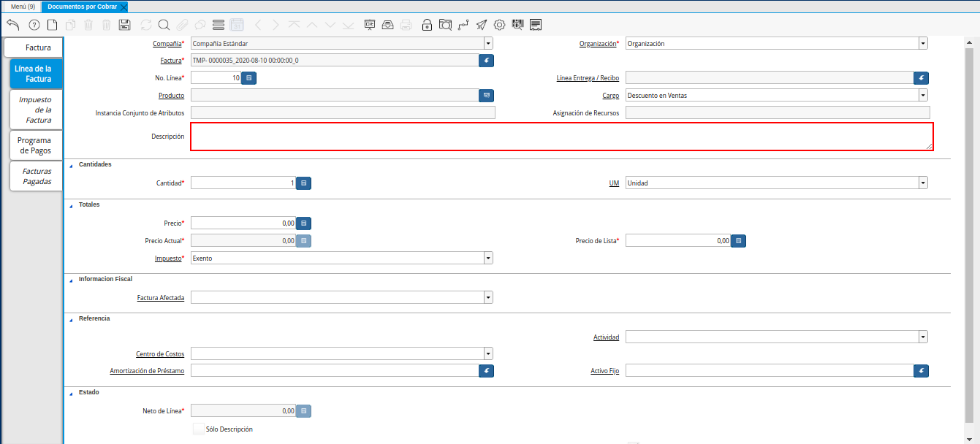980x444 pixels.
Task: Click the Amortización de Préstamo label
Action: (x=147, y=372)
